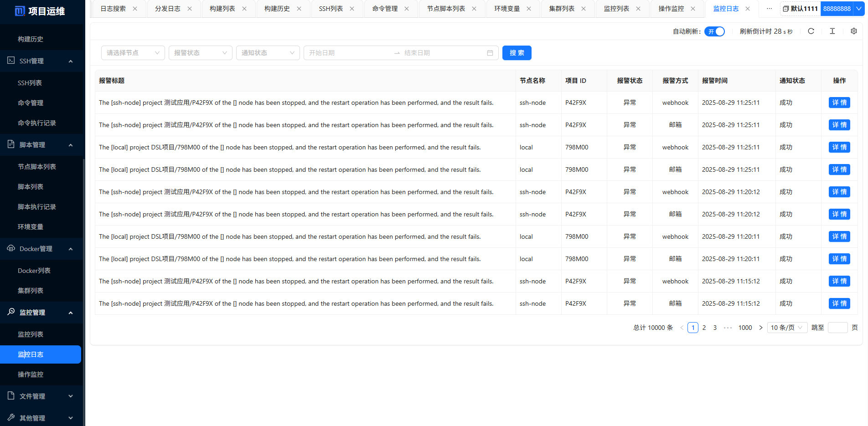Image resolution: width=868 pixels, height=426 pixels.
Task: Go to page 1000
Action: point(745,328)
